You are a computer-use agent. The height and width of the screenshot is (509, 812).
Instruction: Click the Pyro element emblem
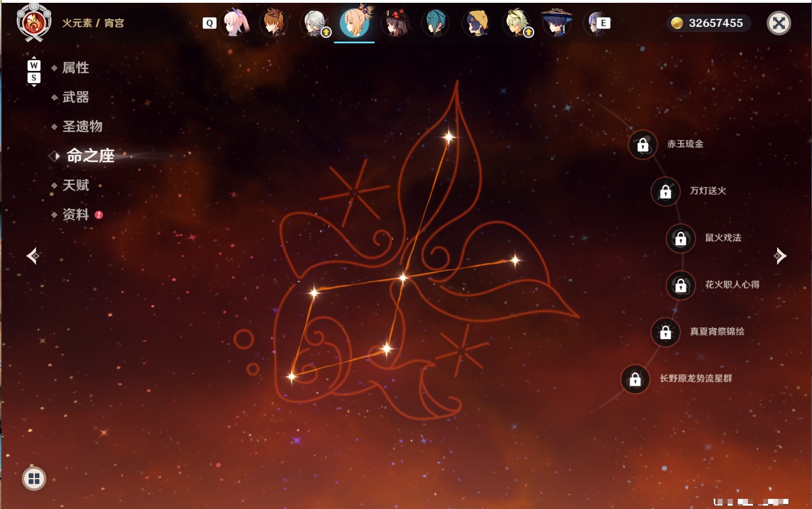pos(34,23)
